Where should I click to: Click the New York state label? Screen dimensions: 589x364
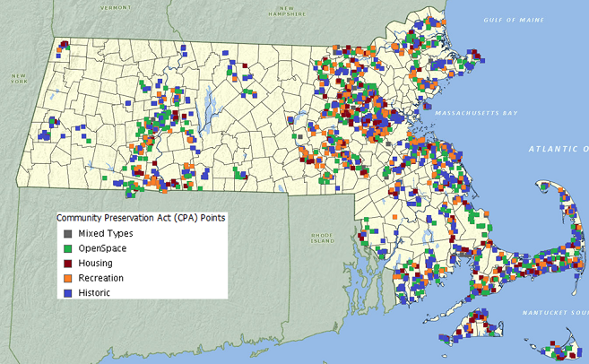tap(19, 78)
